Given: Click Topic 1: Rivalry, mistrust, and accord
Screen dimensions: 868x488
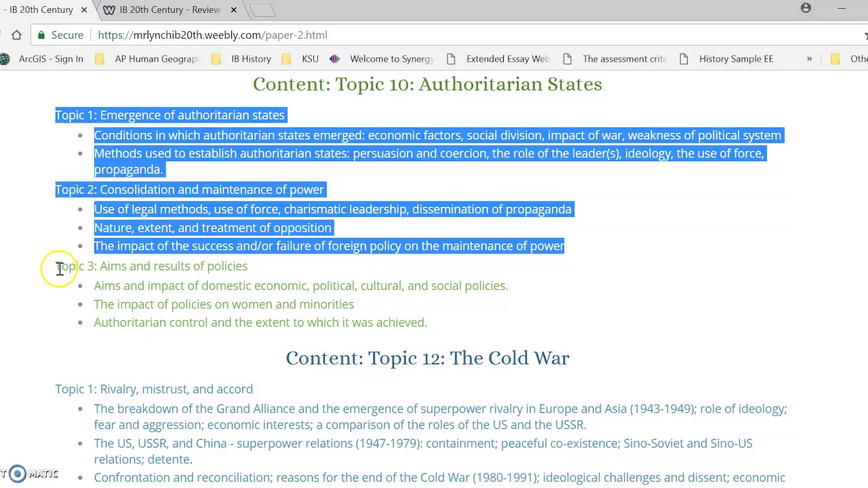Looking at the screenshot, I should coord(154,389).
